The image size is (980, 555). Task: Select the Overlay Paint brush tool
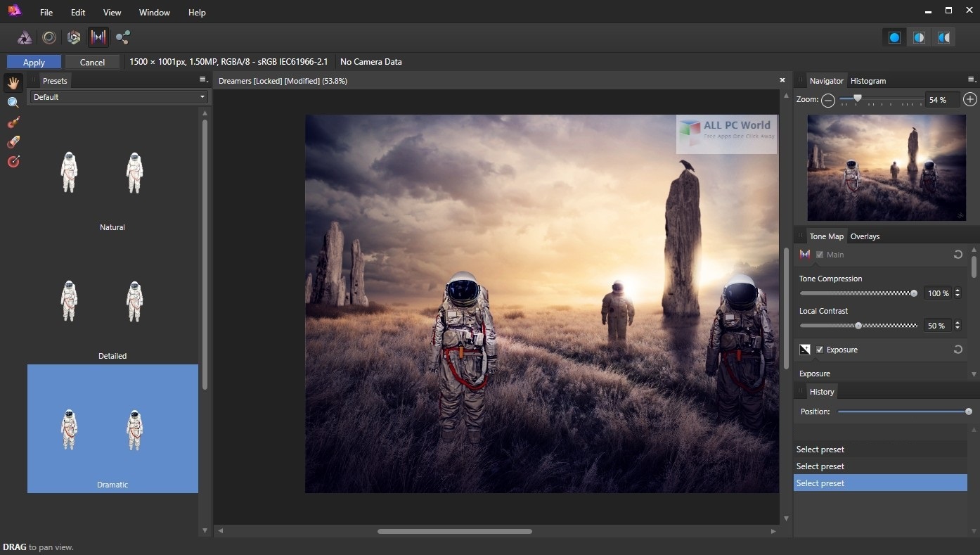(x=13, y=122)
